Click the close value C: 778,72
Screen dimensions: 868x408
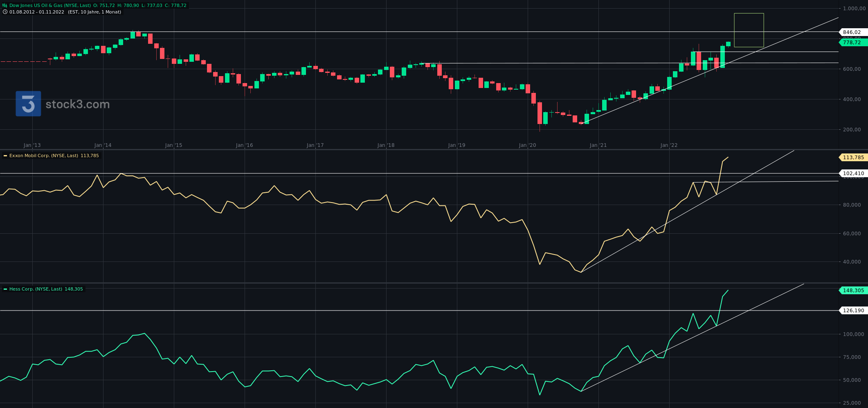(x=175, y=6)
